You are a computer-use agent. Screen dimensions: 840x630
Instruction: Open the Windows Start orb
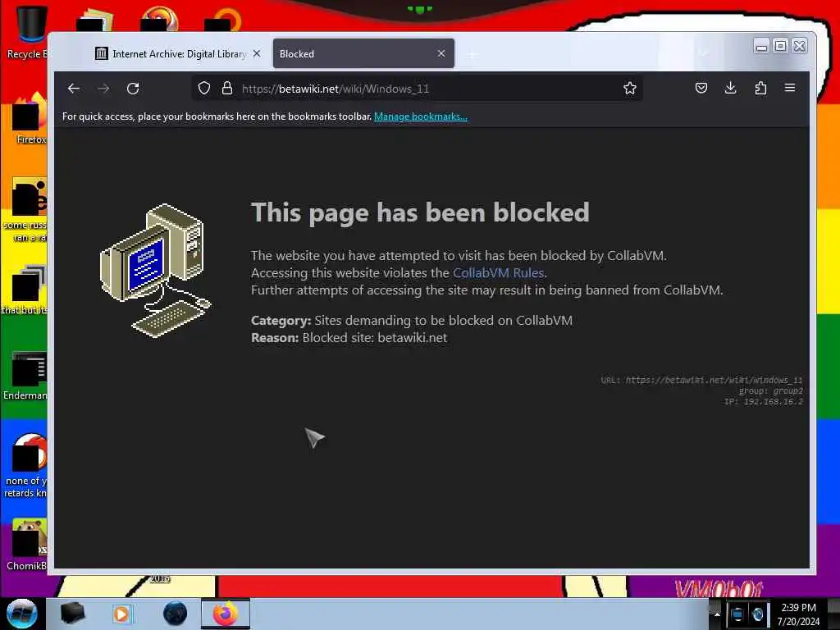pos(22,614)
